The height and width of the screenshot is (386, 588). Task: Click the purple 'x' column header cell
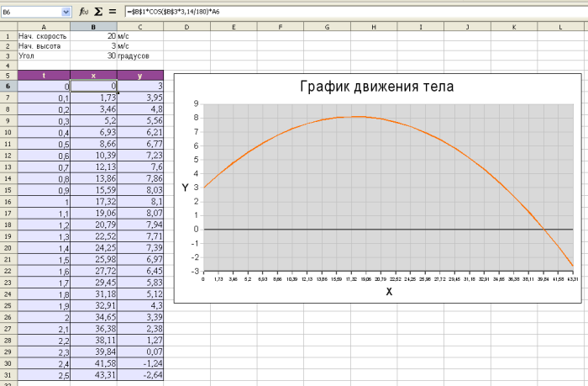[x=93, y=75]
